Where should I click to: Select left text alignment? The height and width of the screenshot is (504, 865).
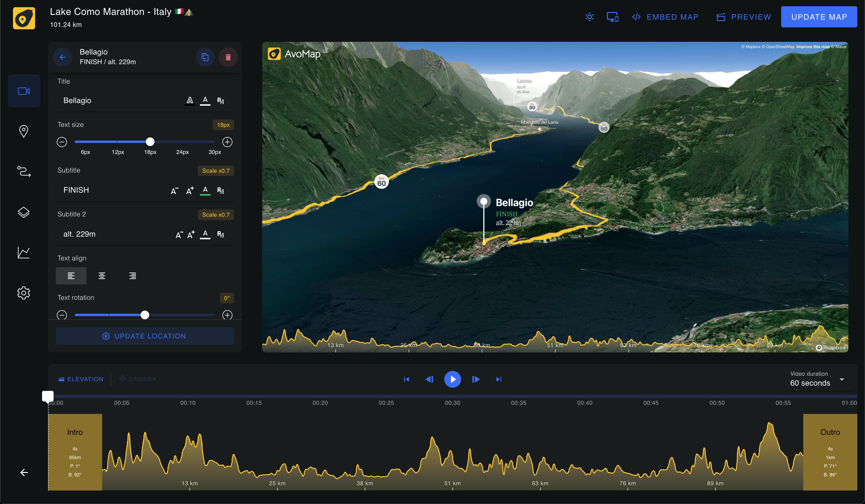[71, 276]
